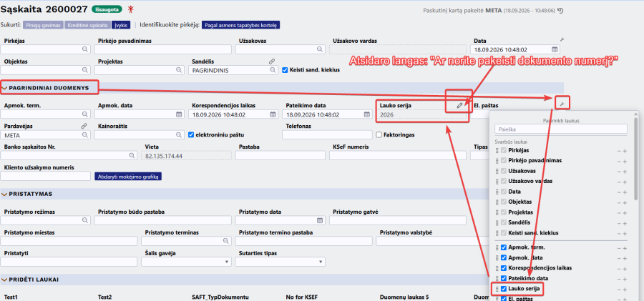Collapse the Pagrindiniai duomenys section
The width and height of the screenshot is (644, 301).
point(5,88)
